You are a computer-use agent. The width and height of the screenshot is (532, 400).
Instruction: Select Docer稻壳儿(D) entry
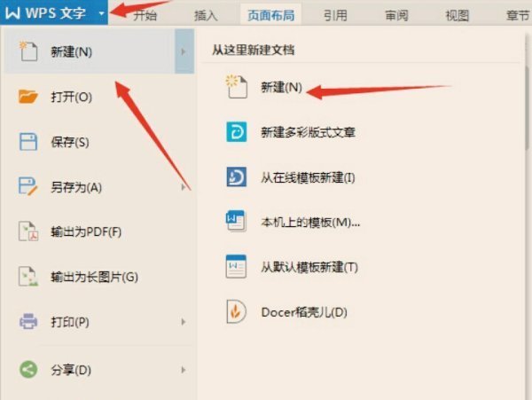point(303,312)
